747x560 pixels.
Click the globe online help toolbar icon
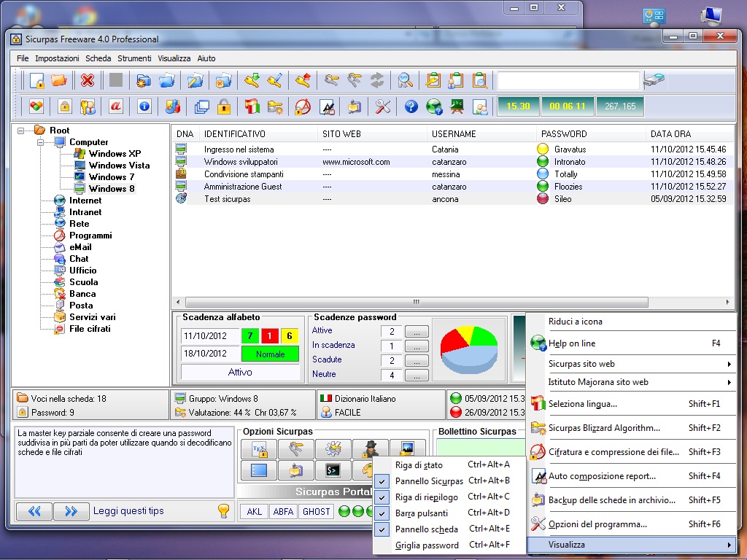434,106
